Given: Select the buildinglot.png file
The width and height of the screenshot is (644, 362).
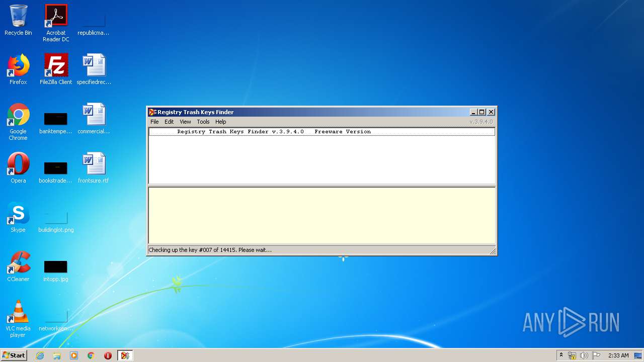Looking at the screenshot, I should 56,220.
